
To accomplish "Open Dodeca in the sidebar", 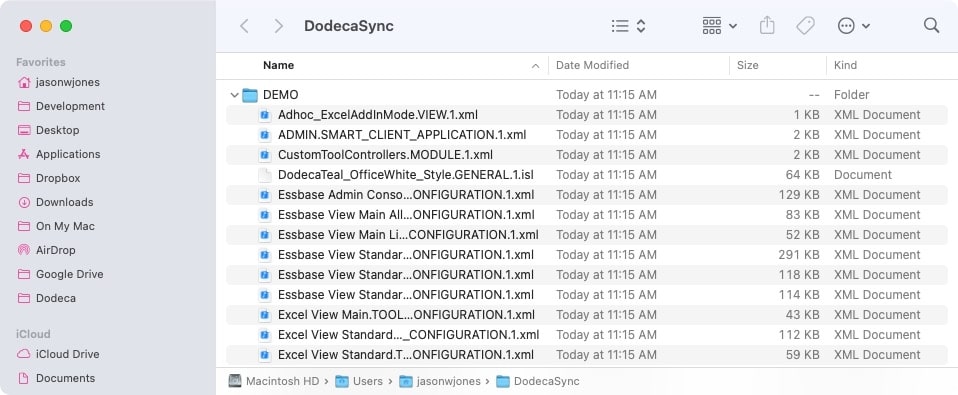I will coord(56,299).
